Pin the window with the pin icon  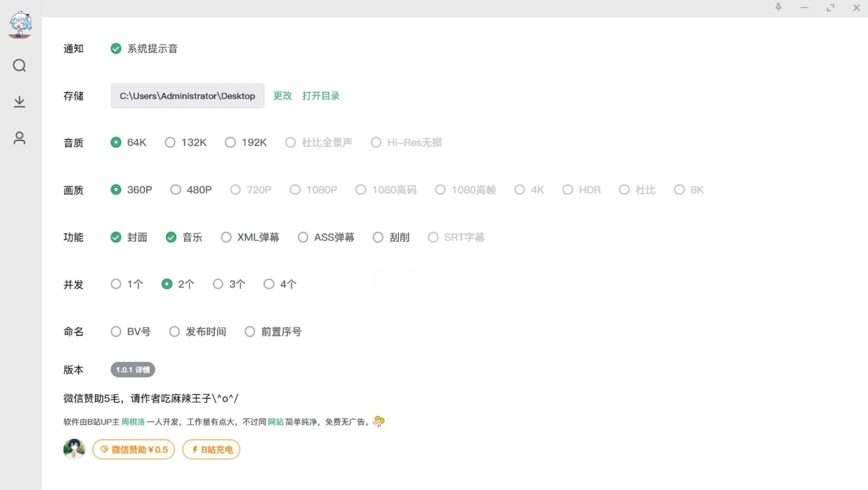tap(778, 7)
